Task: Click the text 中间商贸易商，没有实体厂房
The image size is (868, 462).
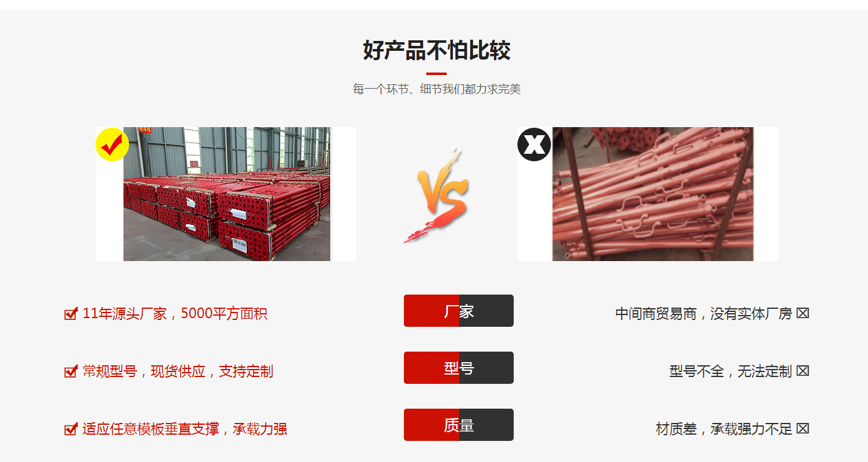Action: click(x=704, y=314)
